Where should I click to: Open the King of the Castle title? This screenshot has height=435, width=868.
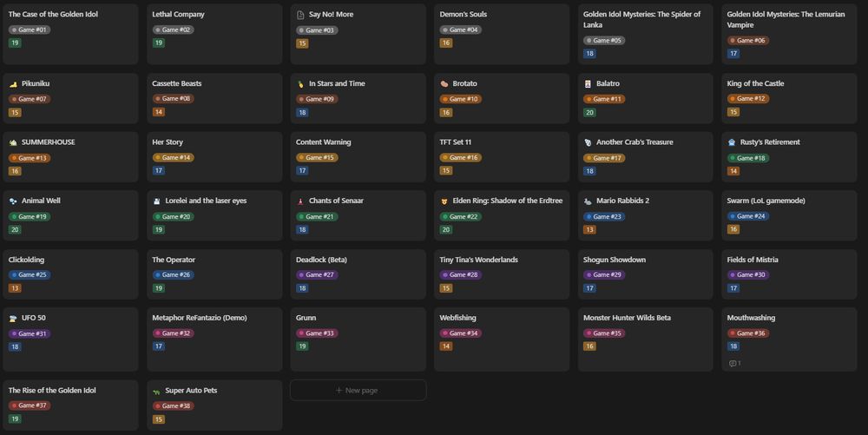[756, 83]
